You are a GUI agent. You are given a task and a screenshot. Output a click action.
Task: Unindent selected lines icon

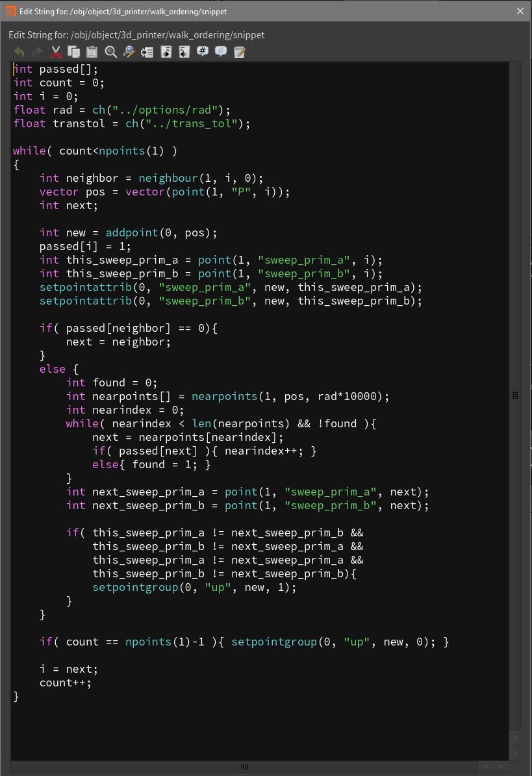click(x=184, y=52)
